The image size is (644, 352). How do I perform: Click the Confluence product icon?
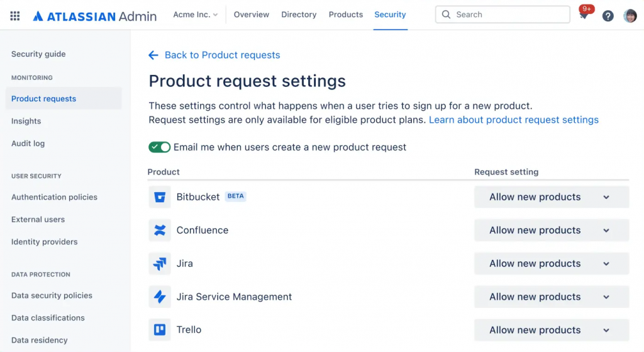coord(160,230)
